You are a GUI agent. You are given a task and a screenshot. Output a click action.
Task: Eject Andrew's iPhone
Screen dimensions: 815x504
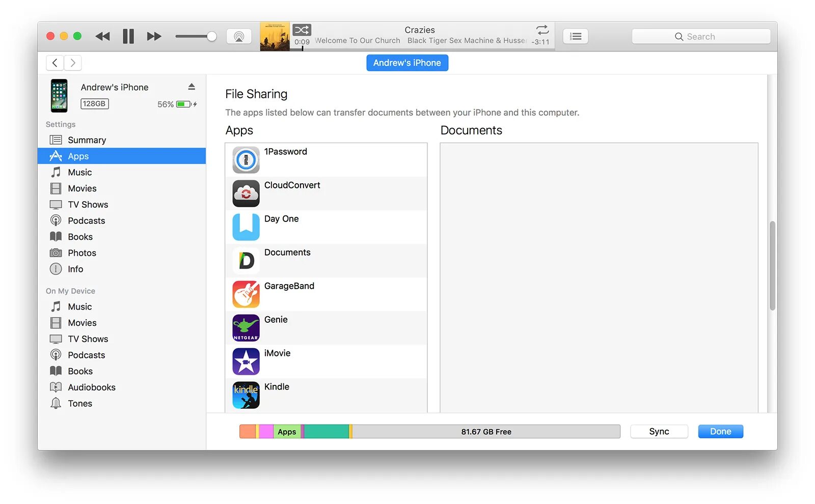click(x=192, y=87)
